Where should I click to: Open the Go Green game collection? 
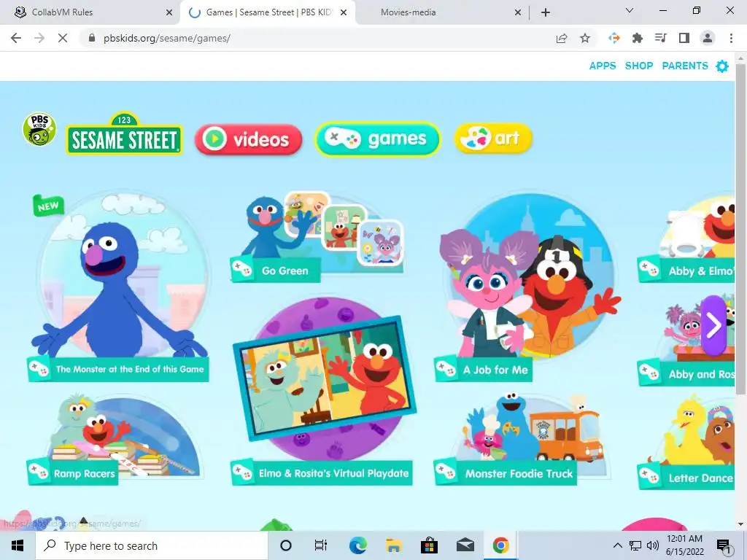pos(317,237)
